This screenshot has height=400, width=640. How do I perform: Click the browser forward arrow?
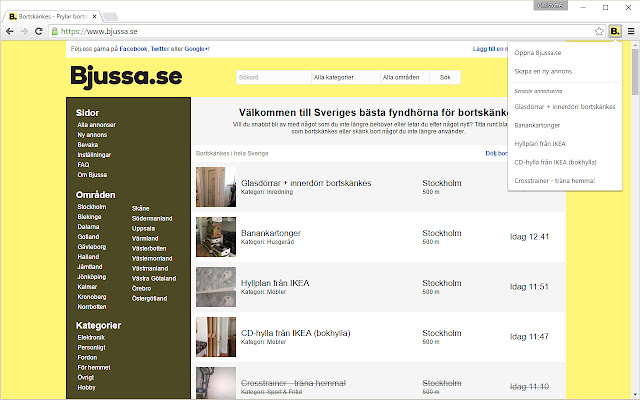coord(24,31)
